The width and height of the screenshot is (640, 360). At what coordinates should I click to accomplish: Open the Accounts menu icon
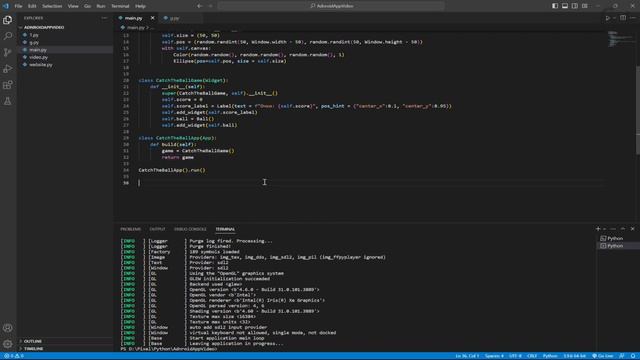[7, 328]
